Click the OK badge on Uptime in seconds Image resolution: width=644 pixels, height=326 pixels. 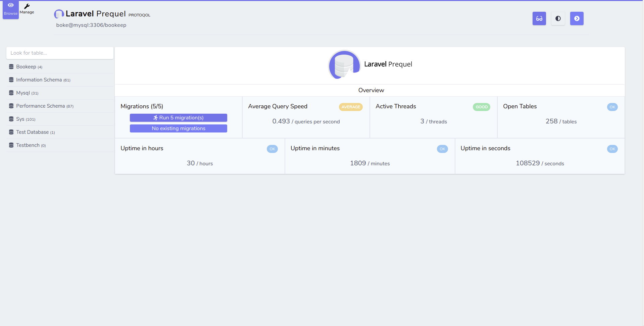pyautogui.click(x=612, y=149)
